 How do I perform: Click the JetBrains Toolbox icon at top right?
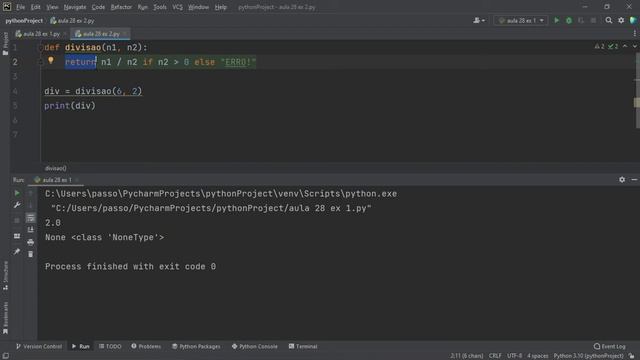[x=633, y=20]
